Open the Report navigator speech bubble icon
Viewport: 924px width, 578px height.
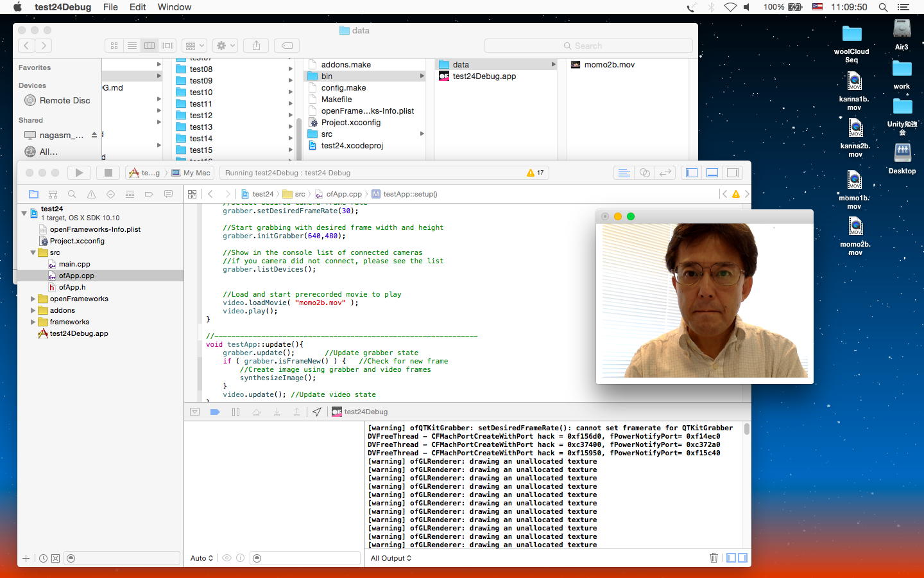168,194
